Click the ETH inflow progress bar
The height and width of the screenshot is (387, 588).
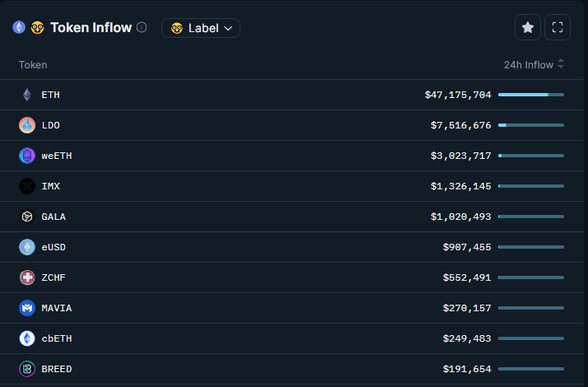tap(530, 95)
